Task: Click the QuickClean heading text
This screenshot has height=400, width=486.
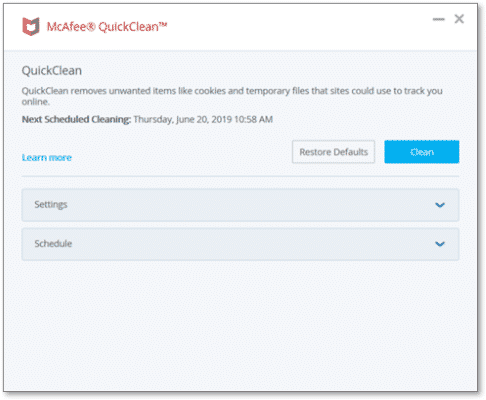Action: point(52,71)
